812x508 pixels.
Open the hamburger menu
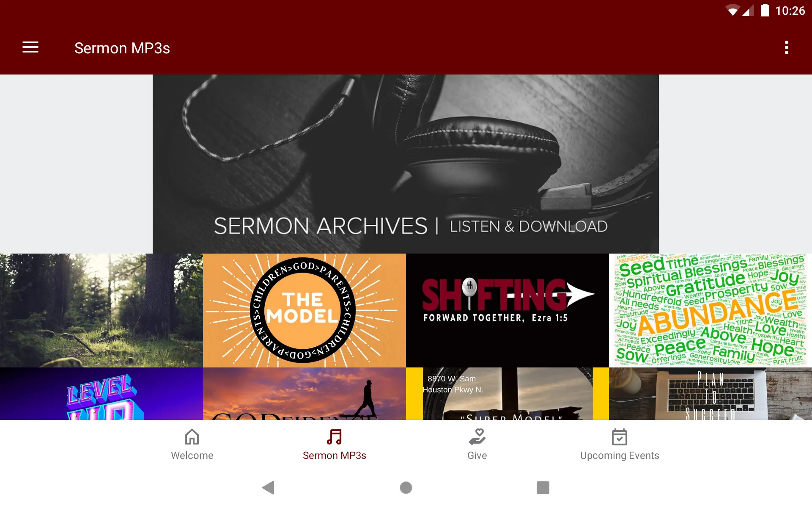click(x=30, y=48)
